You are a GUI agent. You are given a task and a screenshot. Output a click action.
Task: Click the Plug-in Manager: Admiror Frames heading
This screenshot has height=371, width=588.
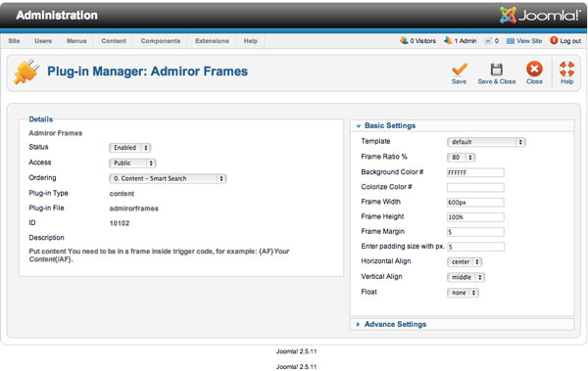(147, 71)
